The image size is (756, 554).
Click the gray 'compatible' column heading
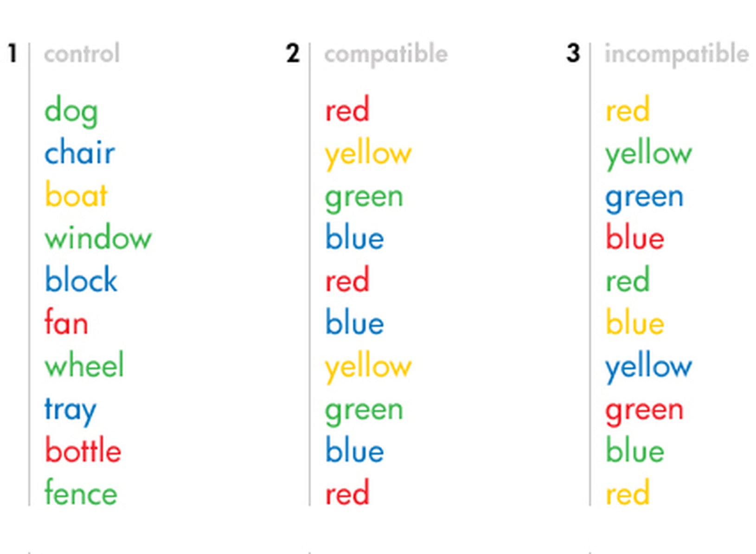point(386,54)
